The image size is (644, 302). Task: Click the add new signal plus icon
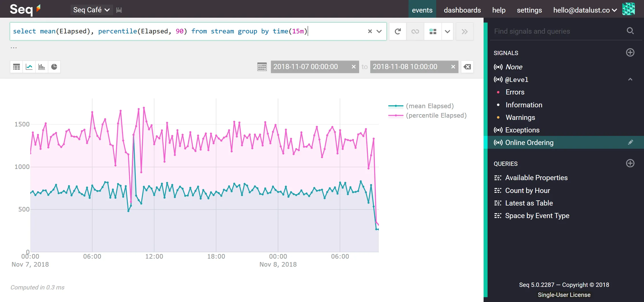pyautogui.click(x=630, y=53)
